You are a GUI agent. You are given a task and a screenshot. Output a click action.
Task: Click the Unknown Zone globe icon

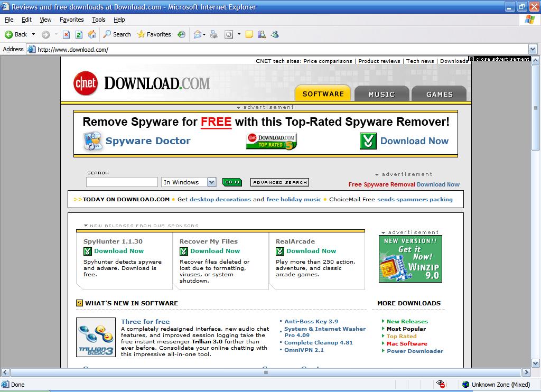(466, 385)
